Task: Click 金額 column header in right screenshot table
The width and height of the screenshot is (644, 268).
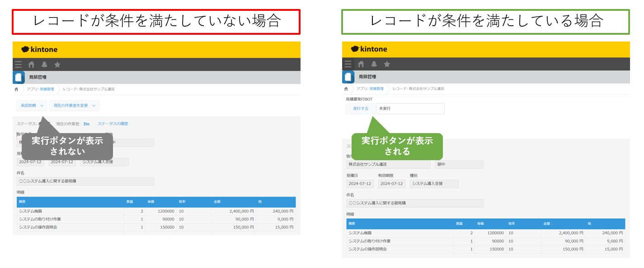Action: pyautogui.click(x=563, y=224)
